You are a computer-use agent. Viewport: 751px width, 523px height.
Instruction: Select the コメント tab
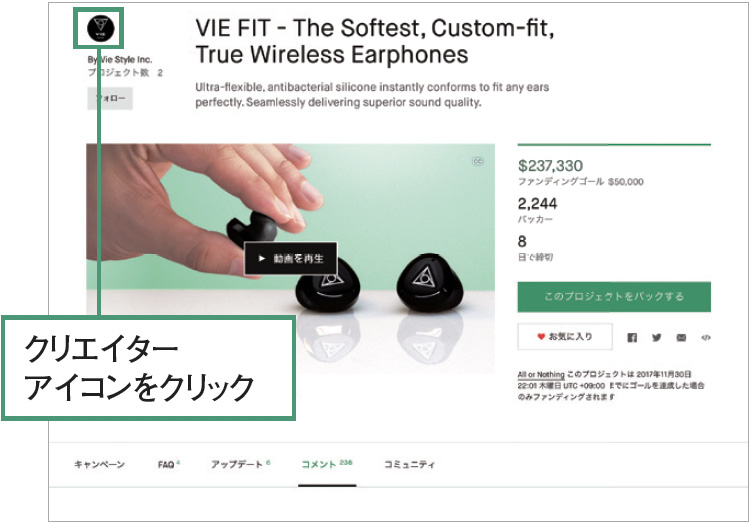pyautogui.click(x=327, y=465)
